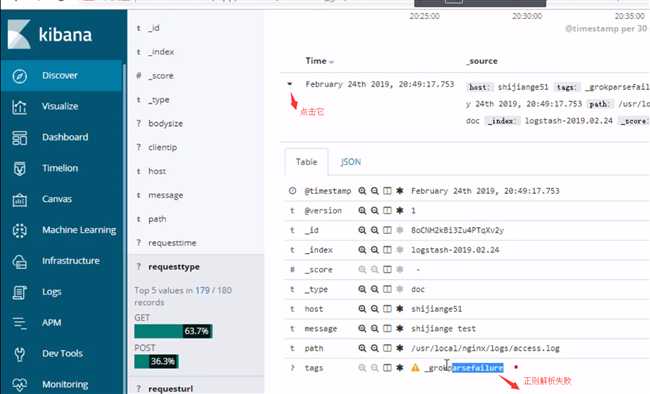
Task: Expand requesturl field in list
Action: pos(170,389)
